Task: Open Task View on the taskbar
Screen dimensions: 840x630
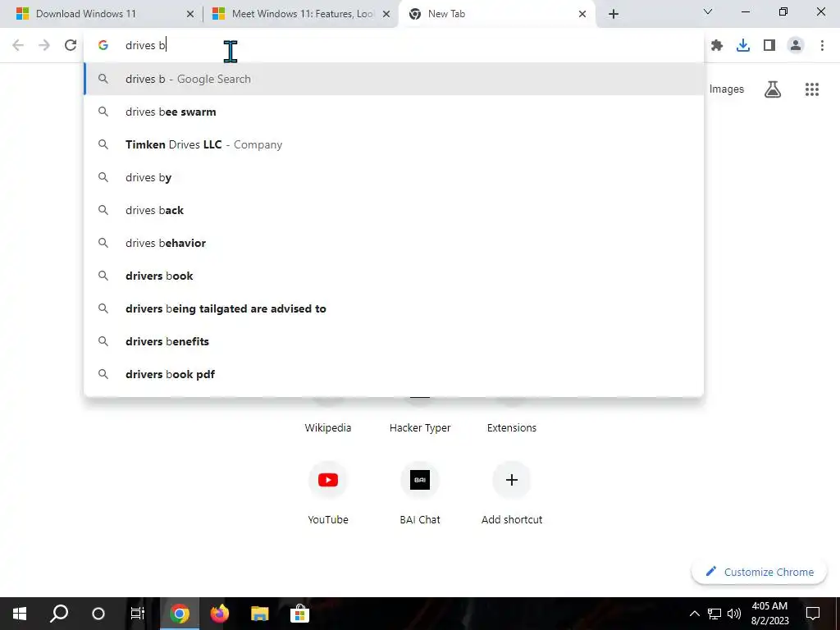Action: pos(138,614)
